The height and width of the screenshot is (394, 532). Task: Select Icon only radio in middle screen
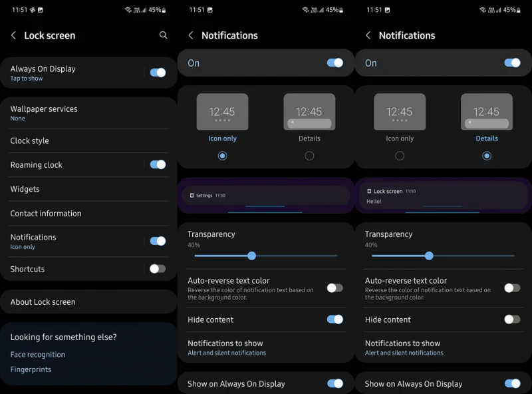click(x=223, y=156)
